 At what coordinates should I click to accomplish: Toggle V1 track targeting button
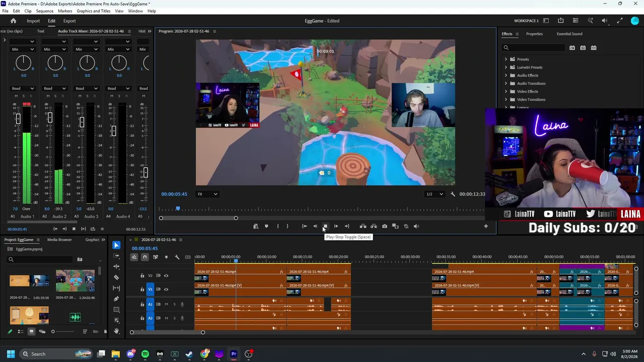point(150,289)
